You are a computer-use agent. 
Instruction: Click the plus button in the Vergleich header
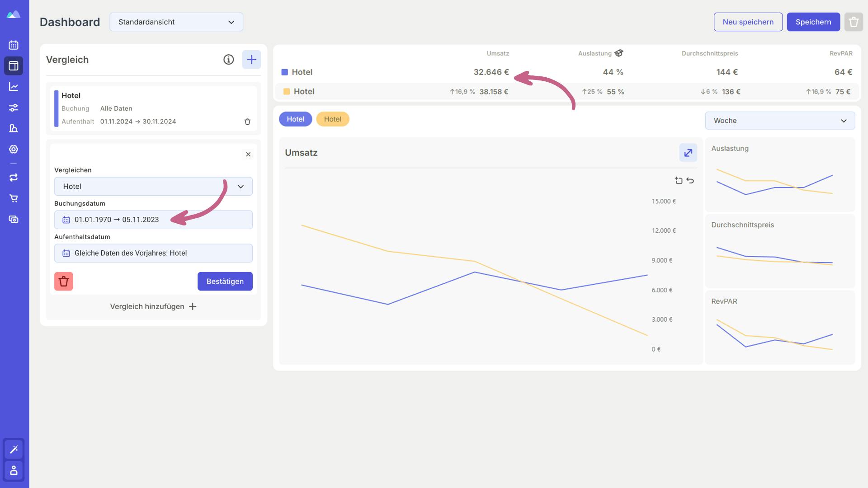pyautogui.click(x=252, y=60)
